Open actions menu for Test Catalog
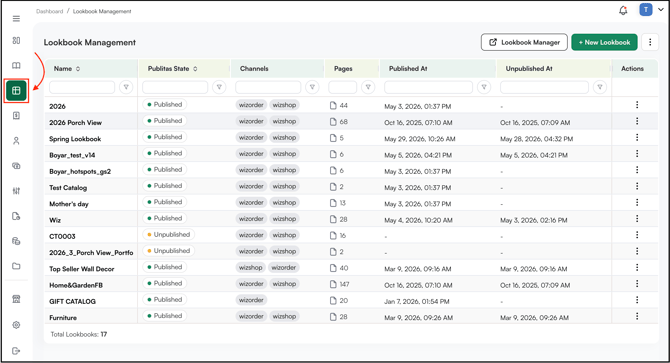Viewport: 670px width, 363px height. tap(637, 186)
